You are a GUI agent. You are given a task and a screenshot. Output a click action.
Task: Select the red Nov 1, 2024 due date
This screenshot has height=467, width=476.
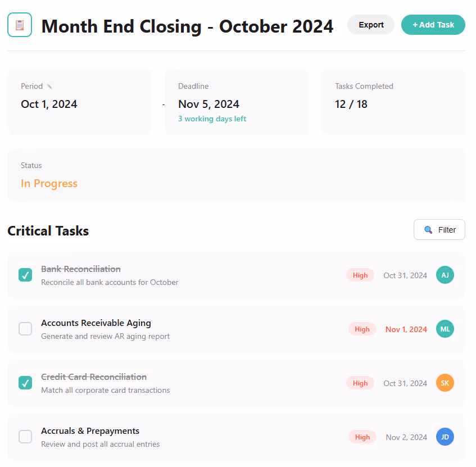click(406, 329)
